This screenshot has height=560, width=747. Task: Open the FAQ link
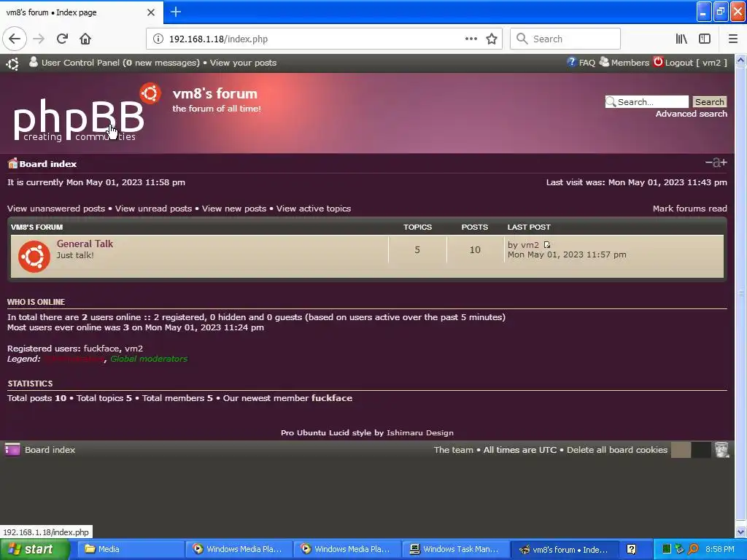587,63
